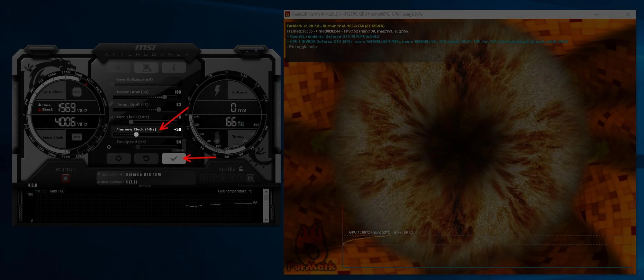Reset settings with the circular arrow button
644x280 pixels.
tap(146, 159)
